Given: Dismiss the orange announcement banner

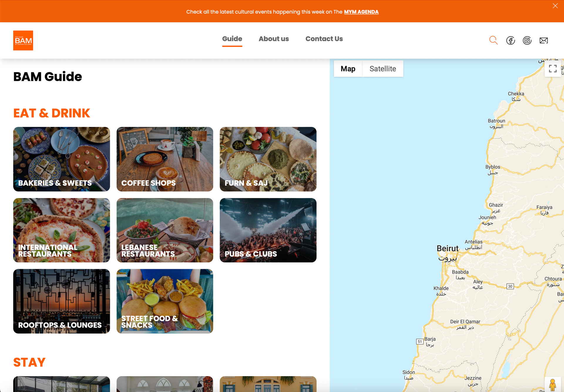Looking at the screenshot, I should pos(555,6).
